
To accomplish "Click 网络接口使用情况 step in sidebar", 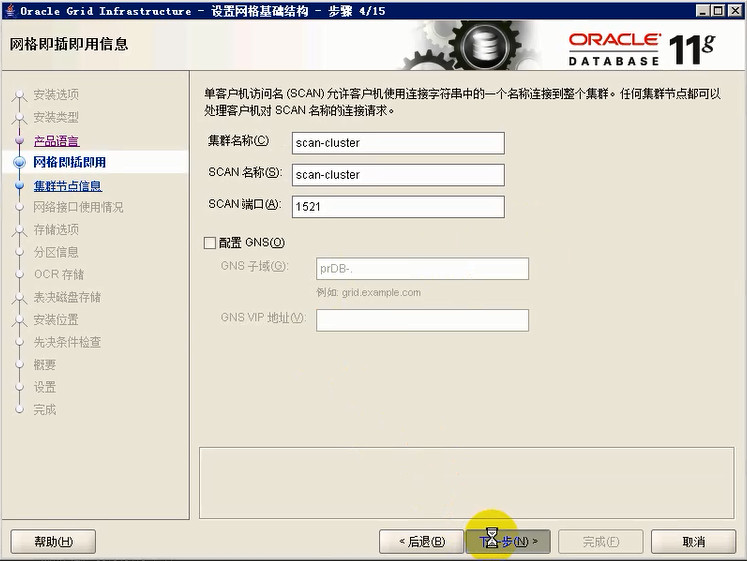I will point(79,207).
